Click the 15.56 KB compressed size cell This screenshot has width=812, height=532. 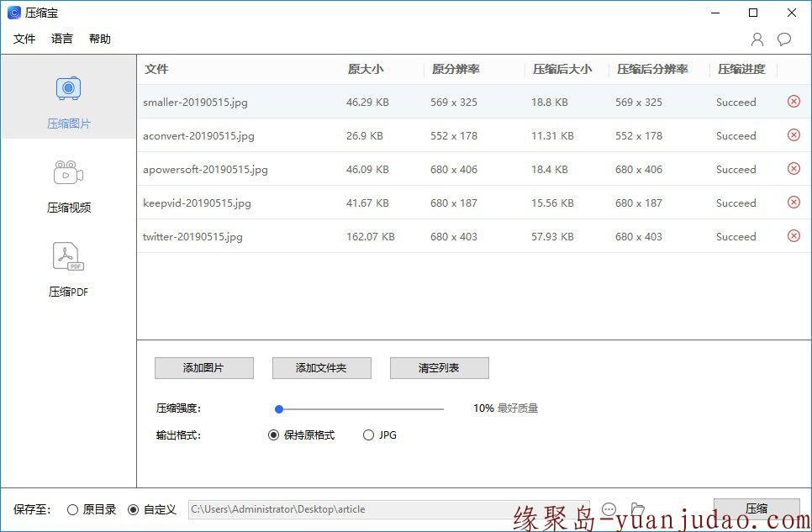tap(552, 203)
